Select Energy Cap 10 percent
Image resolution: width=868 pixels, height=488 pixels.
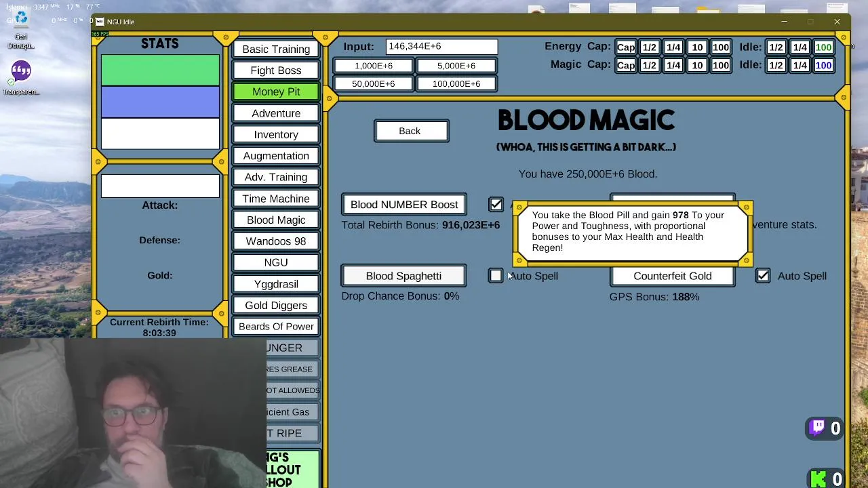tap(697, 47)
